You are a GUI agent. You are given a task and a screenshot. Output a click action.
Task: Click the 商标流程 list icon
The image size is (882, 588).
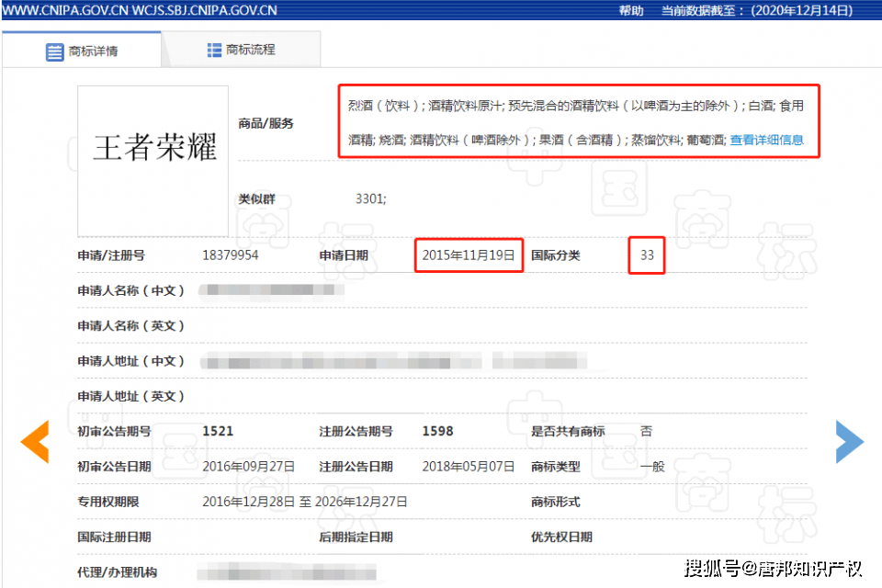(x=214, y=51)
